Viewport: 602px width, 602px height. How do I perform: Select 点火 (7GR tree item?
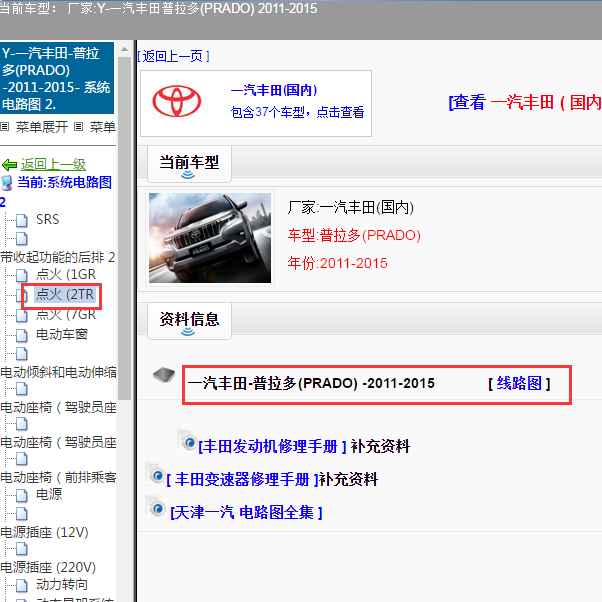[66, 314]
